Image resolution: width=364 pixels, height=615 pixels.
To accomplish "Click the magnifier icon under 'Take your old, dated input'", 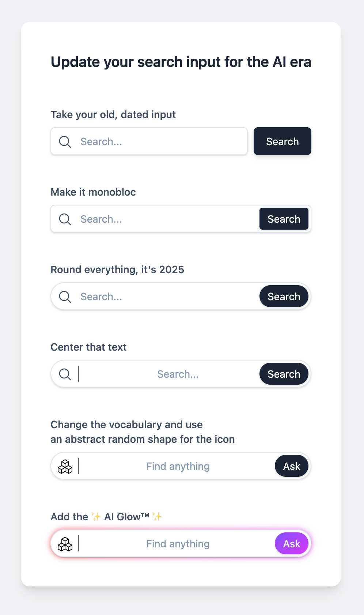I will [65, 142].
